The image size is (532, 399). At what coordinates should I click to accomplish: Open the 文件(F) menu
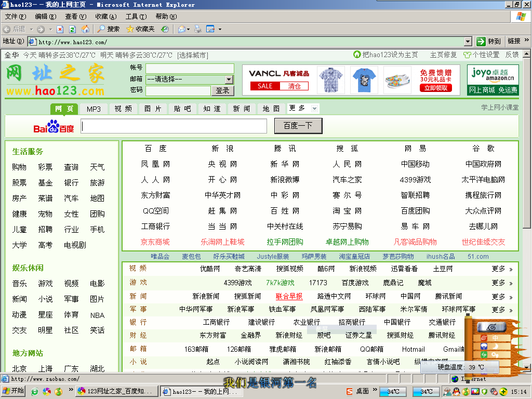pyautogui.click(x=15, y=16)
